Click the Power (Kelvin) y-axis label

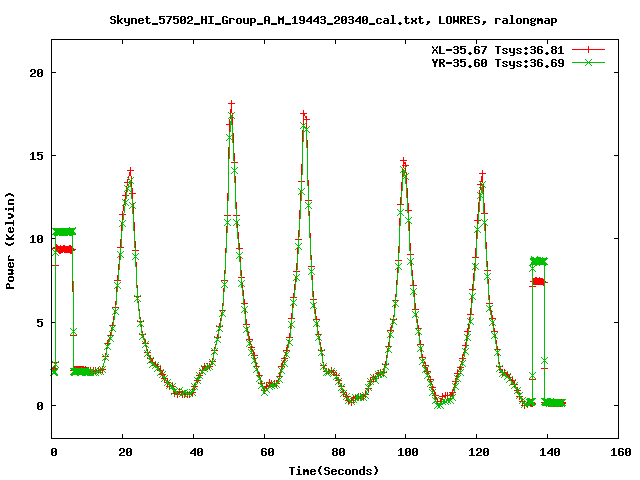10,241
